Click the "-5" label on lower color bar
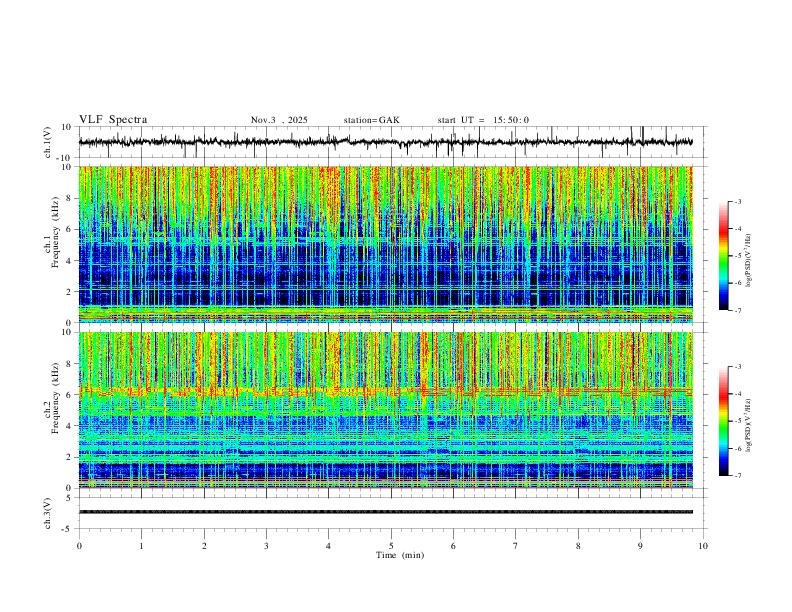The height and width of the screenshot is (612, 792). pos(738,421)
